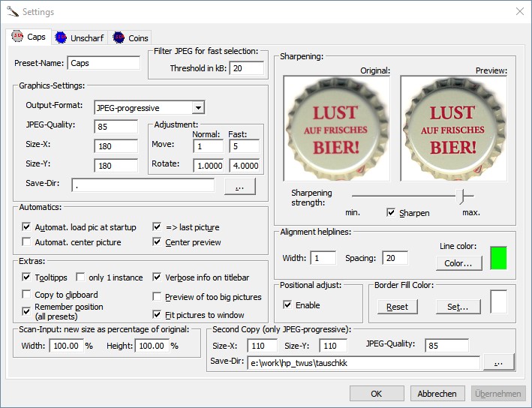The image size is (532, 408).
Task: Click the Coins tab icon
Action: (x=119, y=37)
